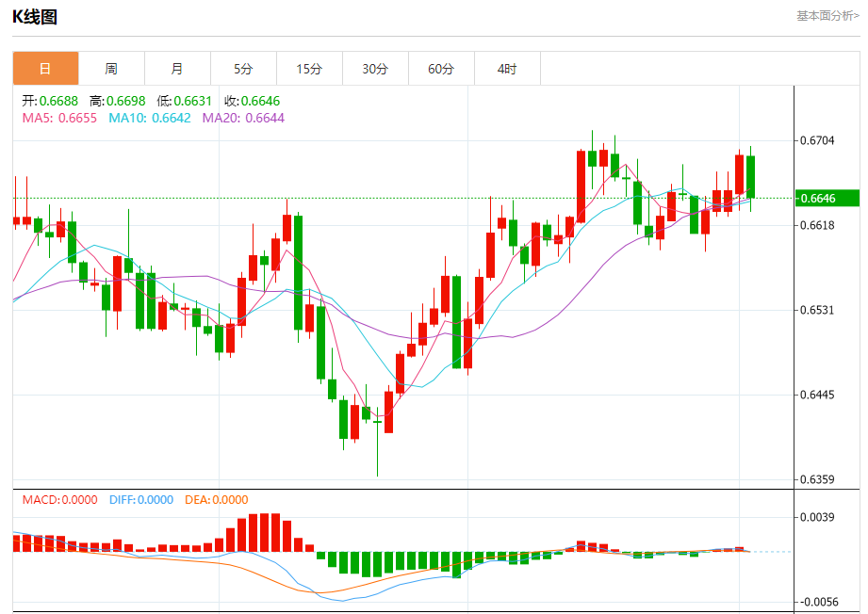Click the MA10: 0.6642 label

tap(150, 118)
